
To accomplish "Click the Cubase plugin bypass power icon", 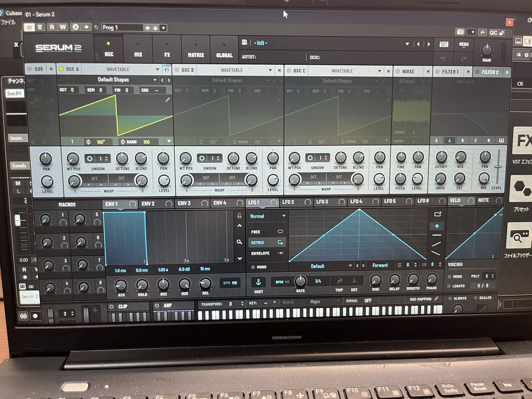I will coord(30,27).
